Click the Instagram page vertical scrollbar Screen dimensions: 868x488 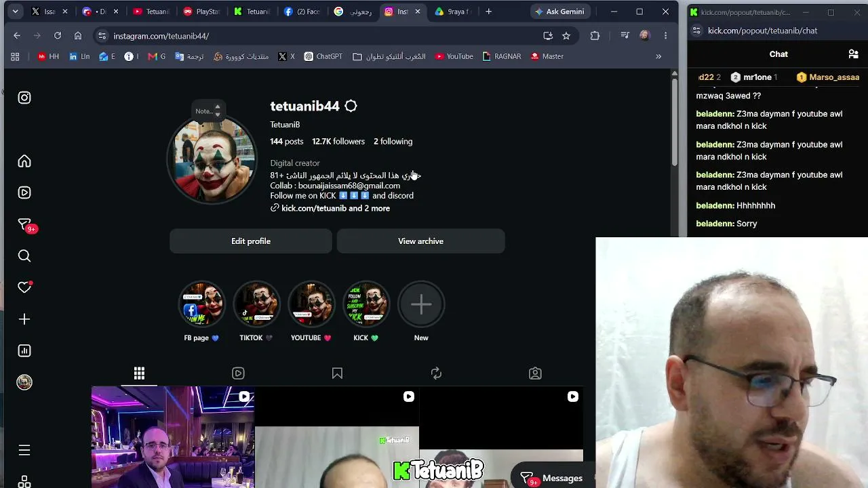[x=674, y=122]
